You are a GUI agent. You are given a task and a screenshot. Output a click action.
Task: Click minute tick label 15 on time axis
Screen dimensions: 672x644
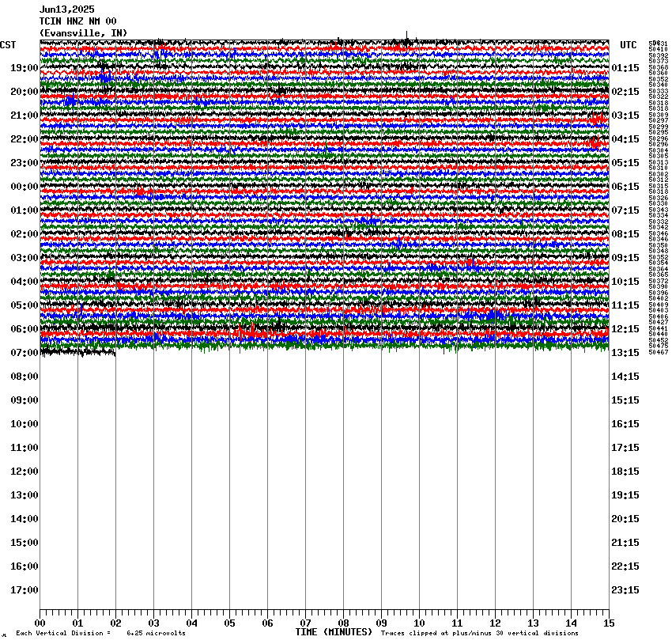[x=609, y=623]
